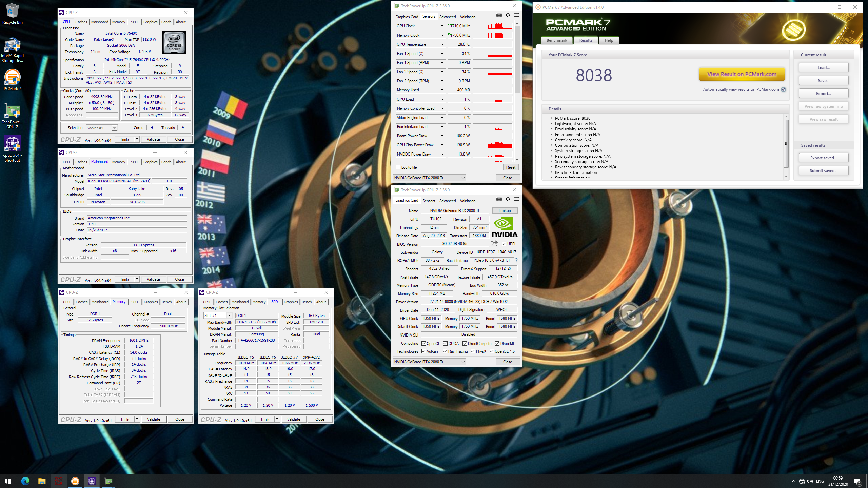Open Board Power Draw sensor dropdown
This screenshot has height=488, width=868.
(442, 136)
